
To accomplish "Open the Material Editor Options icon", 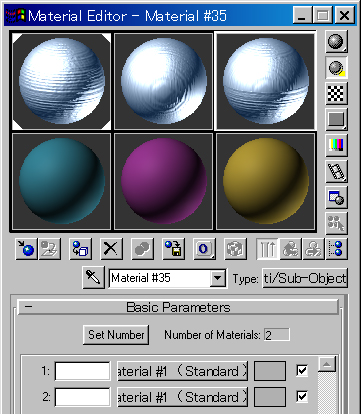I will pyautogui.click(x=336, y=197).
